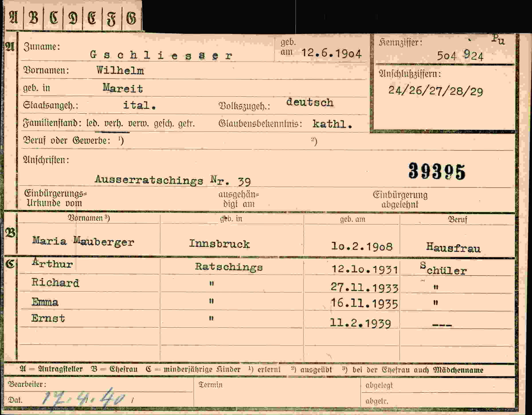Click the abgelegt label

379,385
